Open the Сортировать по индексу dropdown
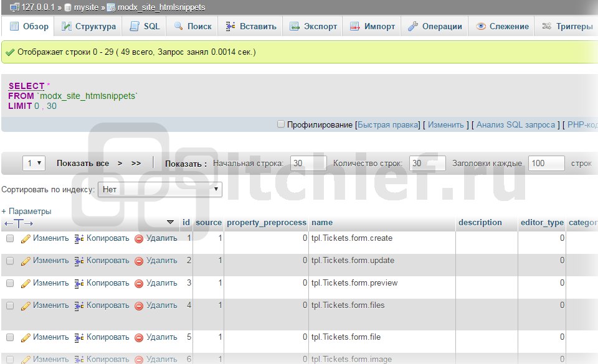The width and height of the screenshot is (598, 364). pyautogui.click(x=160, y=189)
